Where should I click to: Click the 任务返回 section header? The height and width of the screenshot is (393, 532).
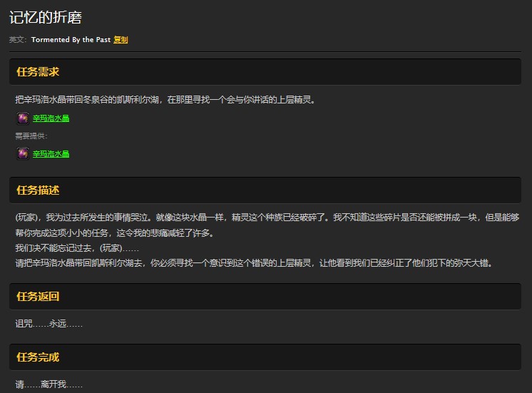pos(37,297)
